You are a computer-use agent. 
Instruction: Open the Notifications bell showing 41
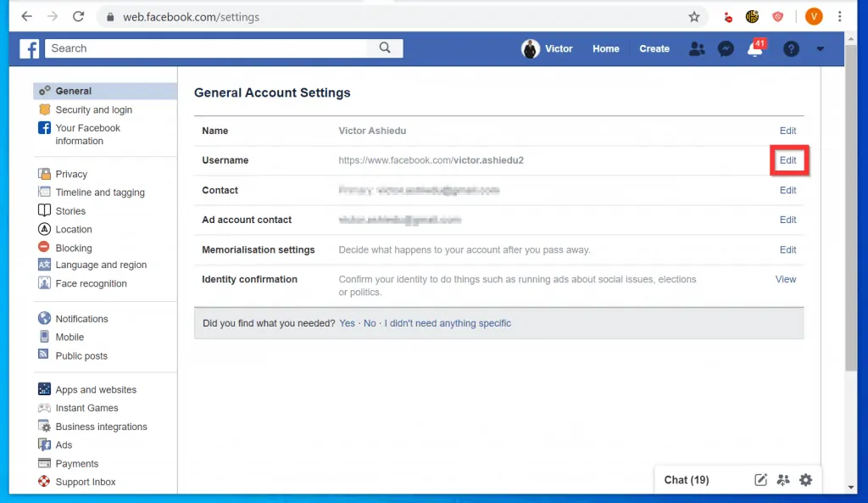pyautogui.click(x=753, y=48)
